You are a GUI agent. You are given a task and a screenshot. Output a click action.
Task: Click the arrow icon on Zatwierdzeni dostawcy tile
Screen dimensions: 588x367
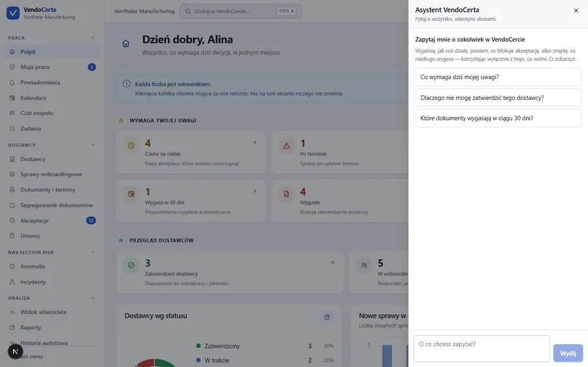(332, 263)
